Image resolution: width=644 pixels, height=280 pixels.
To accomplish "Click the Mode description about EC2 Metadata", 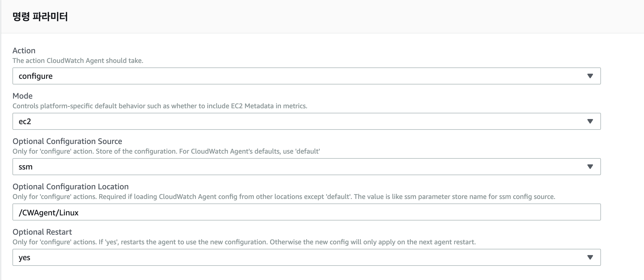I will [160, 106].
